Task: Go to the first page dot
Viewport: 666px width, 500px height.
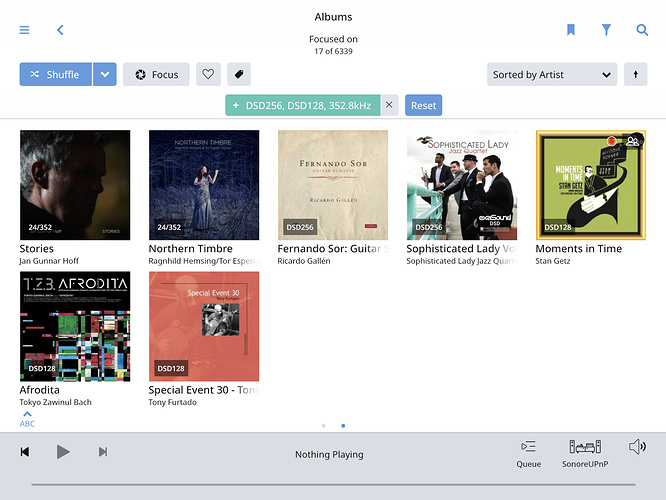Action: (324, 426)
